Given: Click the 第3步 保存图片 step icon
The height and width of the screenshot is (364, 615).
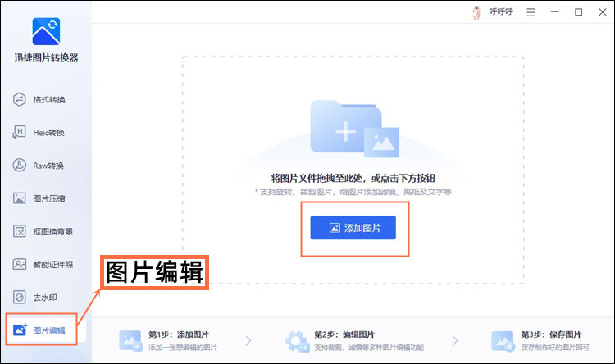Looking at the screenshot, I should point(503,341).
